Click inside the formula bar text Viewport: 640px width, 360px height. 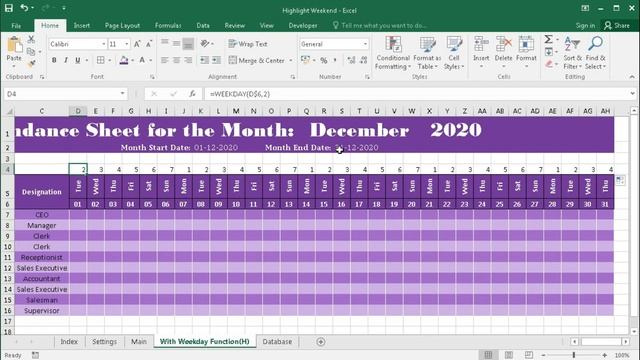pos(240,94)
